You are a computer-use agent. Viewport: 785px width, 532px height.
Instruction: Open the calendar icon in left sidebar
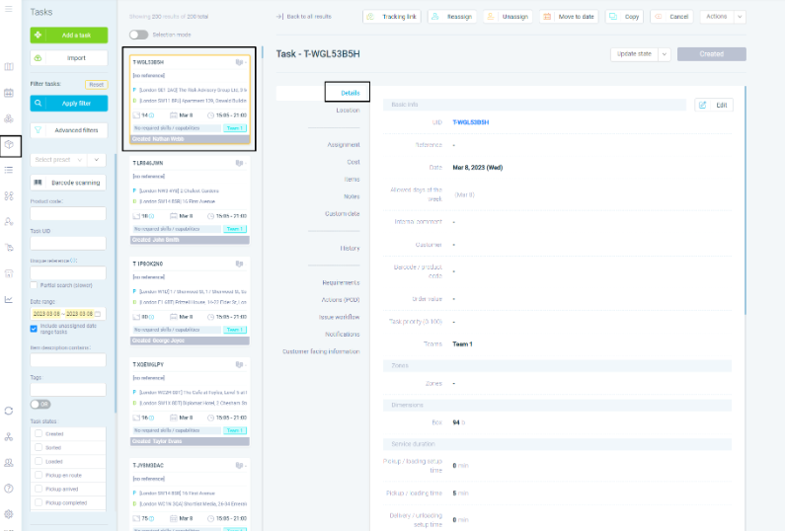pos(9,93)
